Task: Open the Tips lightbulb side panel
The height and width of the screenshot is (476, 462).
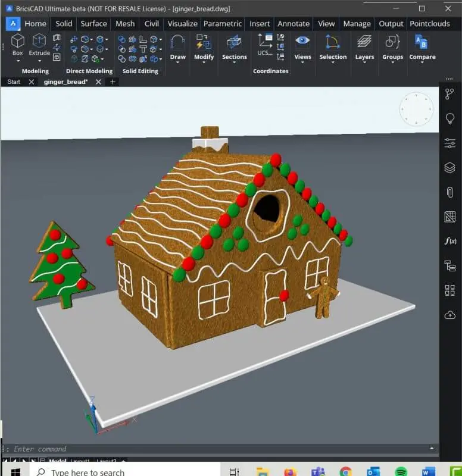Action: click(450, 118)
